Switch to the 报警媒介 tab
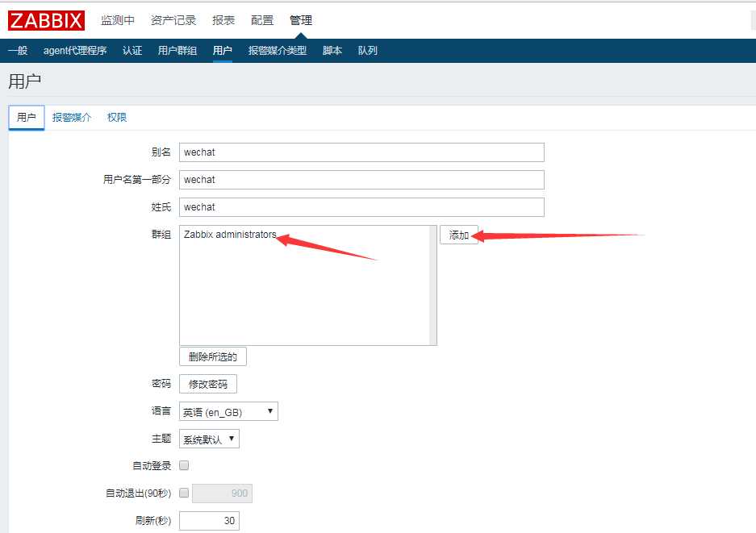The image size is (756, 533). (72, 117)
